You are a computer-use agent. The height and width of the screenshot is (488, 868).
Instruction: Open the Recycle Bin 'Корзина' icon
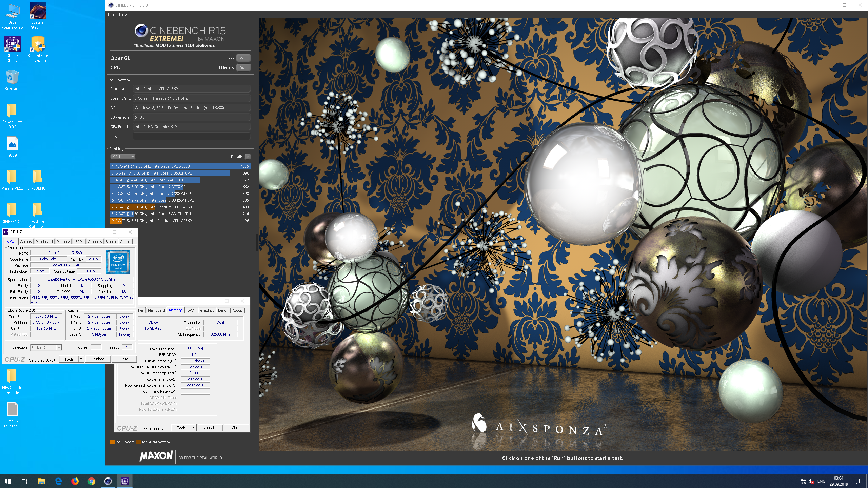(12, 80)
